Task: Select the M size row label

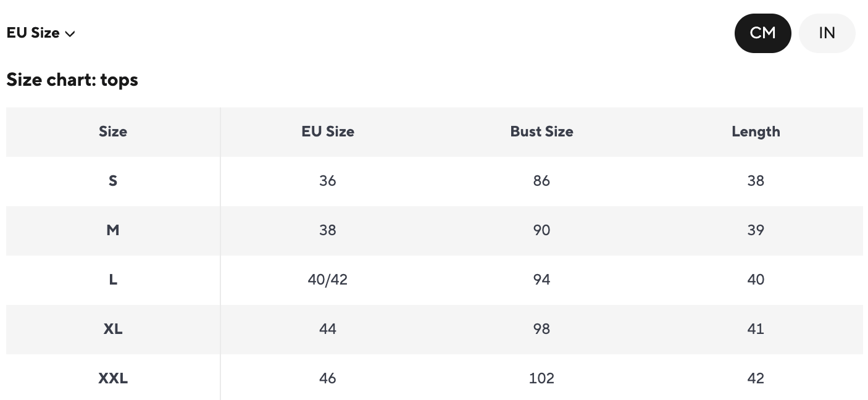Action: point(113,230)
